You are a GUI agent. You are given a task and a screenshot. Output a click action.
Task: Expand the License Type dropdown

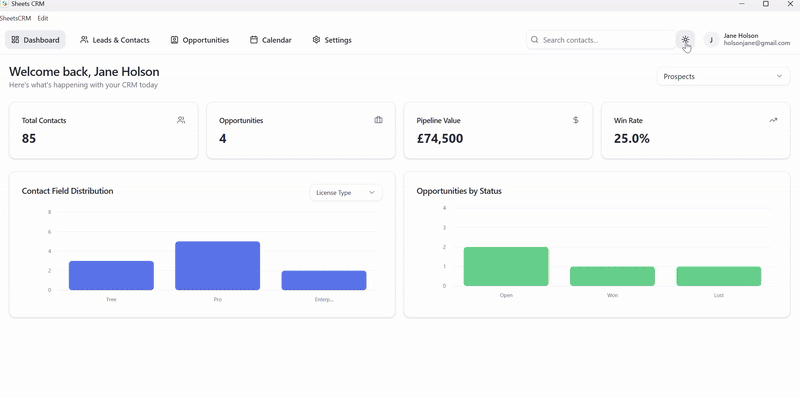(346, 193)
